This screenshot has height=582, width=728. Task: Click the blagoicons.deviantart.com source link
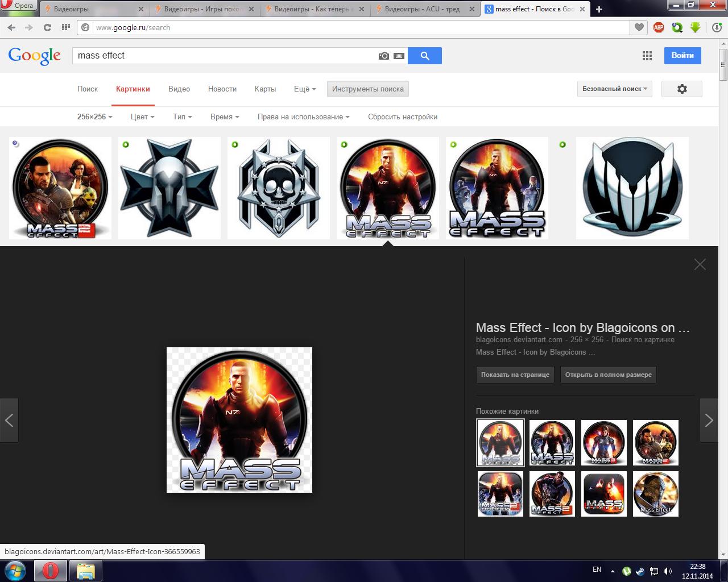coord(519,339)
